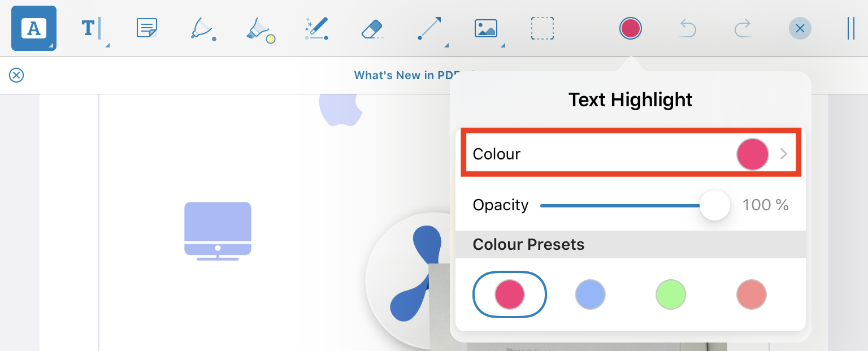Select the red ink pen tool
Image resolution: width=868 pixels, height=351 pixels.
coord(203,28)
